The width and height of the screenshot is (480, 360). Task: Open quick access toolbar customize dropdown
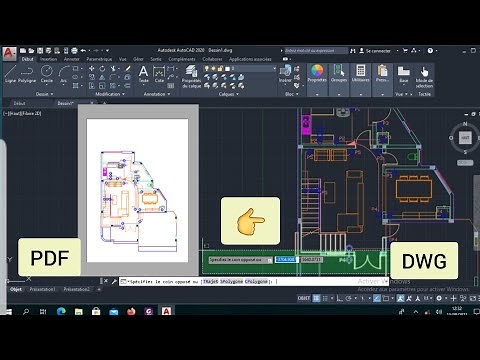pyautogui.click(x=107, y=51)
